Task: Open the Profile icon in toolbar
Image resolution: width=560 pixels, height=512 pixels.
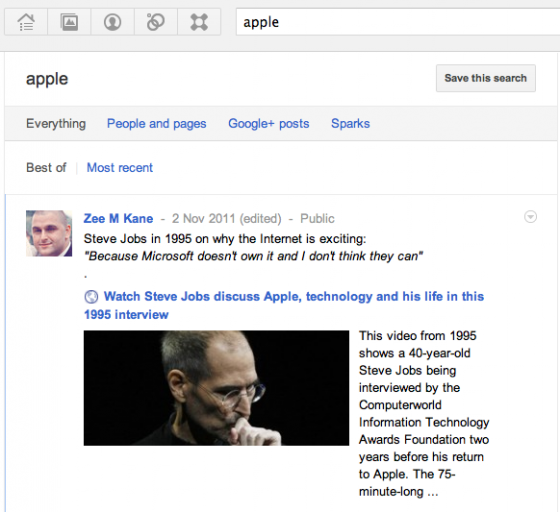Action: 112,22
